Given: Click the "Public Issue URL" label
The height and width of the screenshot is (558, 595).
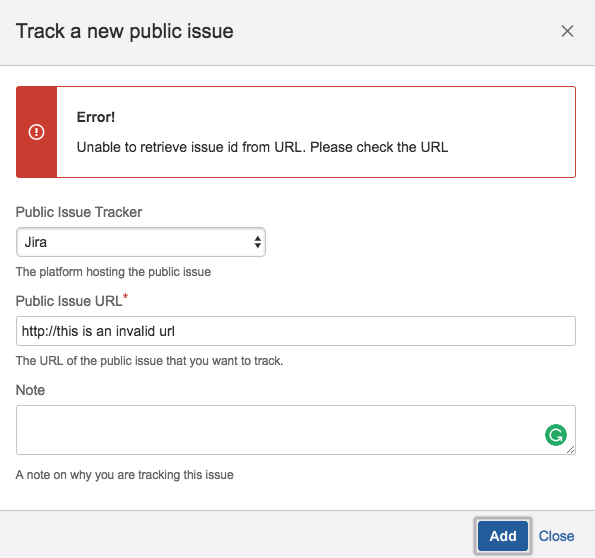Looking at the screenshot, I should pos(69,301).
